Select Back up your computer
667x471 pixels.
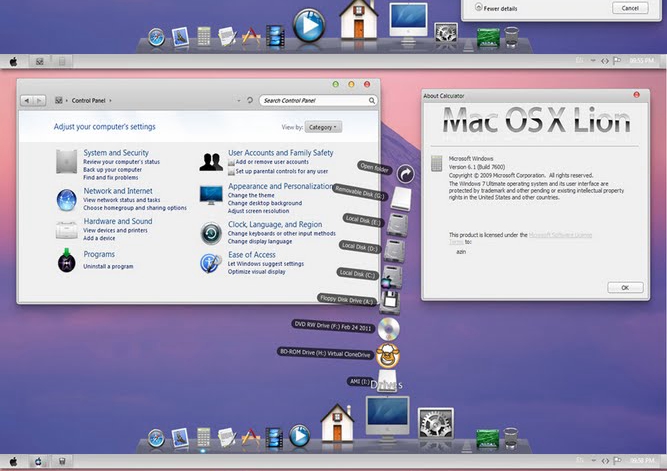[x=112, y=170]
